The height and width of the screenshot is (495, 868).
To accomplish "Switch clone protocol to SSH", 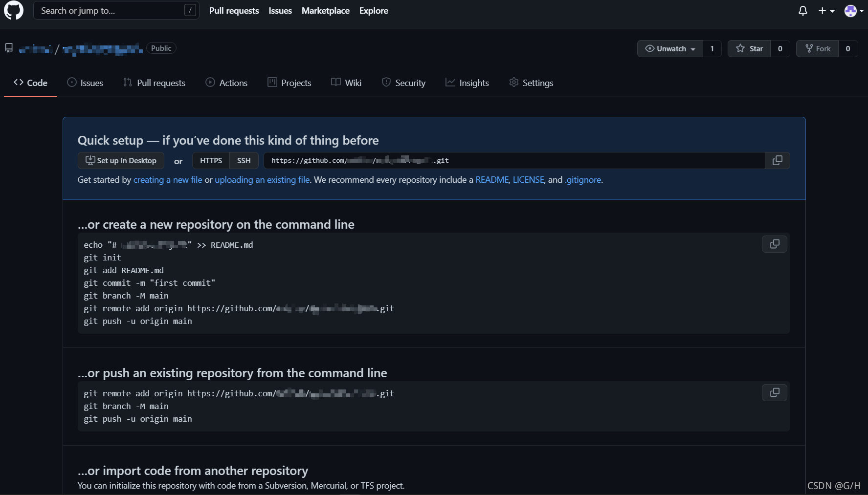I will pyautogui.click(x=244, y=160).
